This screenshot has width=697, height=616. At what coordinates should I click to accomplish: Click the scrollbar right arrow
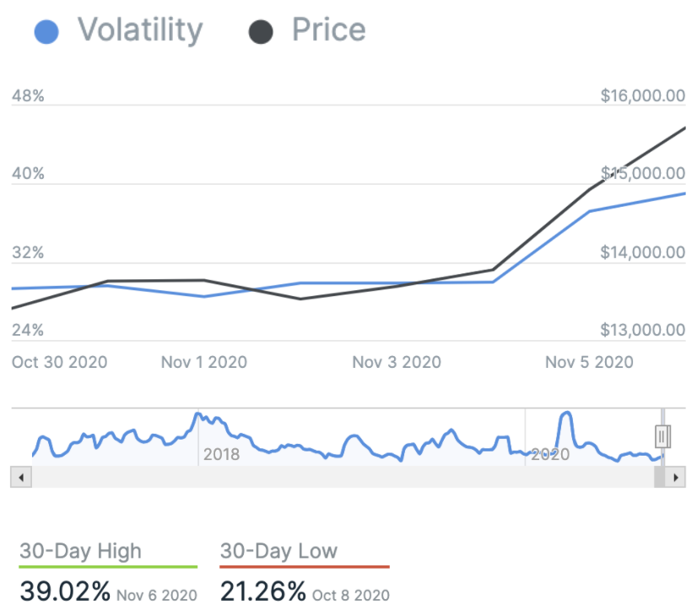coord(674,477)
